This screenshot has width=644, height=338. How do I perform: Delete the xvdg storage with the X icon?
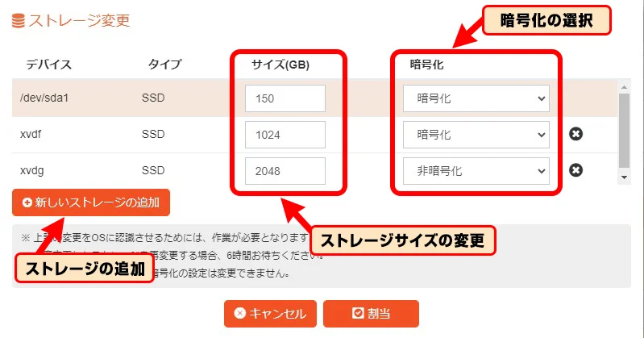point(575,170)
